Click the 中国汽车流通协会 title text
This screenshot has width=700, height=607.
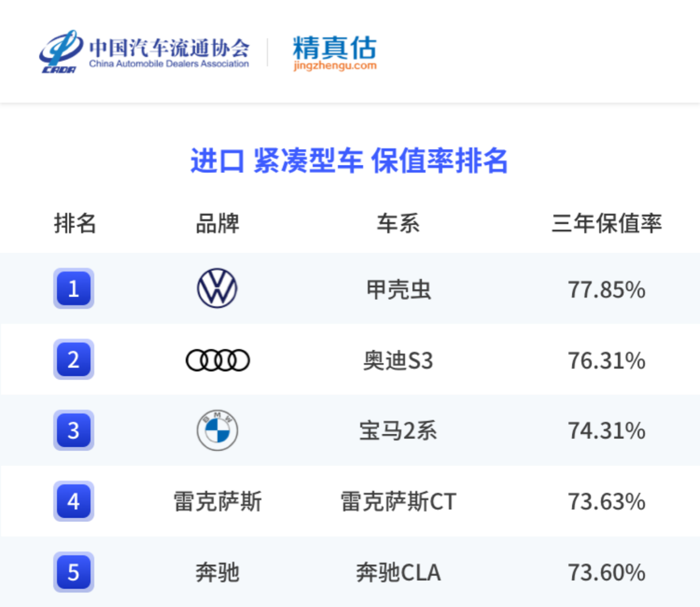[170, 48]
